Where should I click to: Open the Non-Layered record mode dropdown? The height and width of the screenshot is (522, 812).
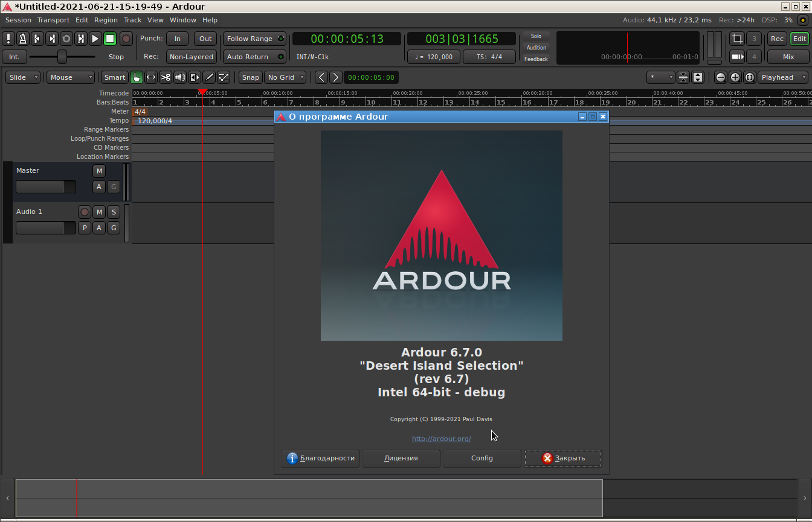click(x=191, y=57)
